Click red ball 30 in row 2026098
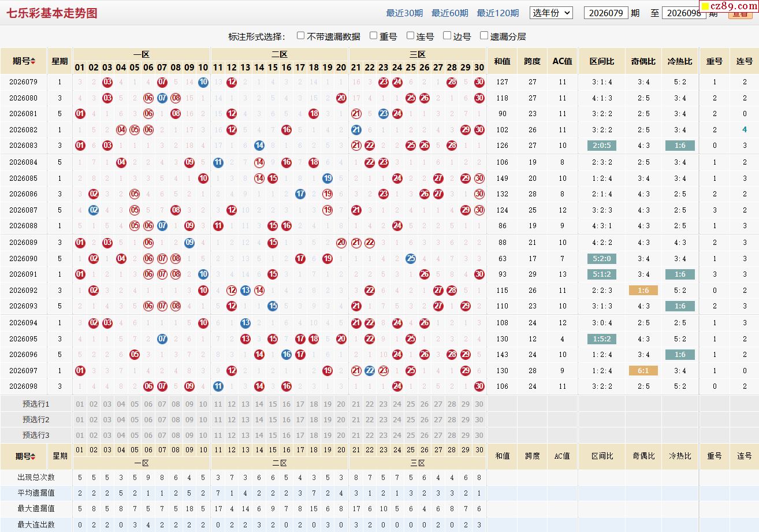759x532 pixels. 479,386
